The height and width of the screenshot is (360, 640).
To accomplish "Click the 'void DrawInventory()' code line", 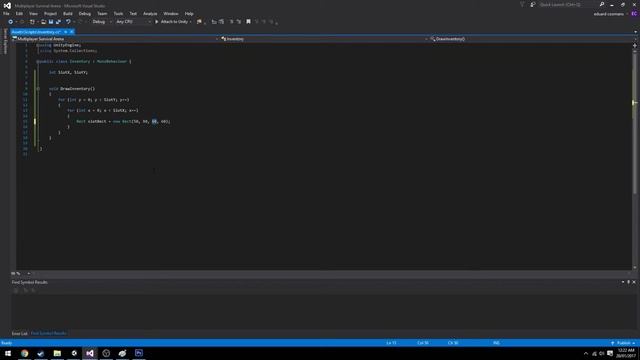I will pyautogui.click(x=72, y=89).
